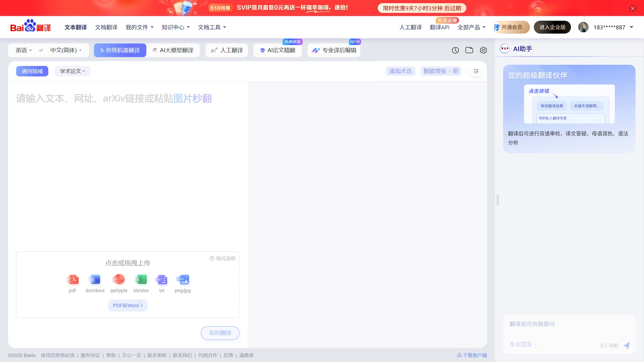Image resolution: width=644 pixels, height=362 pixels.
Task: Select AI论文精翻 tab
Action: tap(278, 50)
